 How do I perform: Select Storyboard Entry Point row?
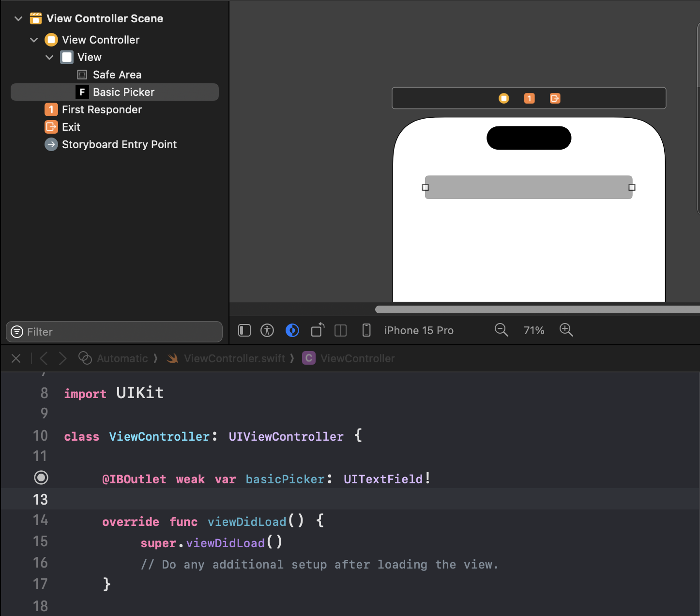click(115, 144)
